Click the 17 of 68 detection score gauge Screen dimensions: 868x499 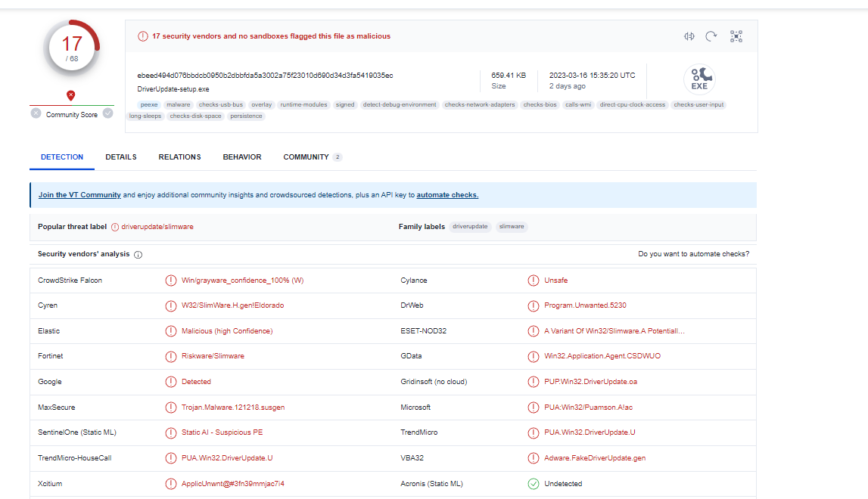click(x=71, y=48)
